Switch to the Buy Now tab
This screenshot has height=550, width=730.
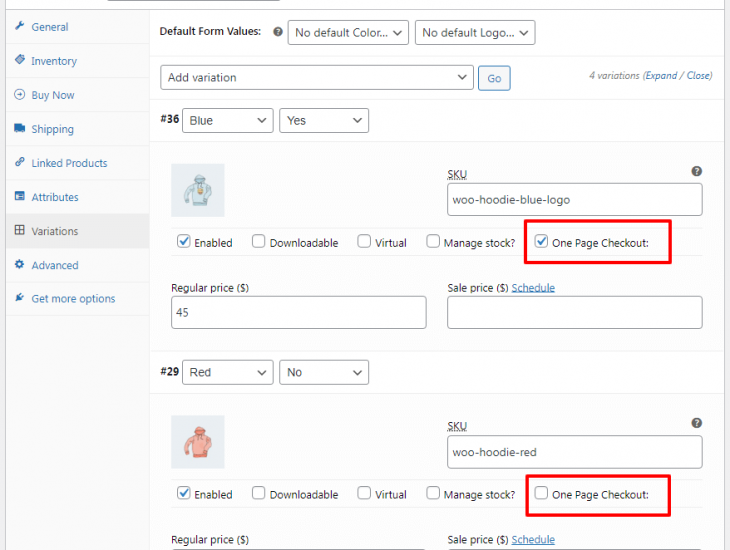coord(78,95)
